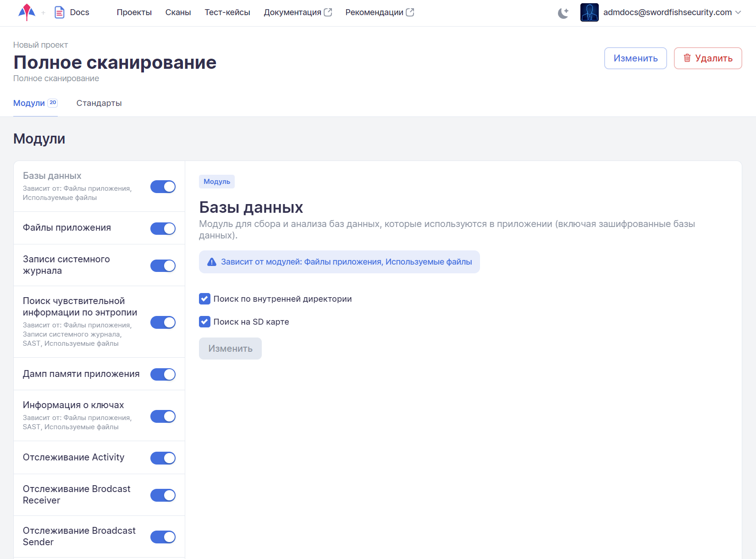Viewport: 756px width, 559px height.
Task: Uncheck Поиск по внутренней директории checkbox
Action: click(x=204, y=299)
